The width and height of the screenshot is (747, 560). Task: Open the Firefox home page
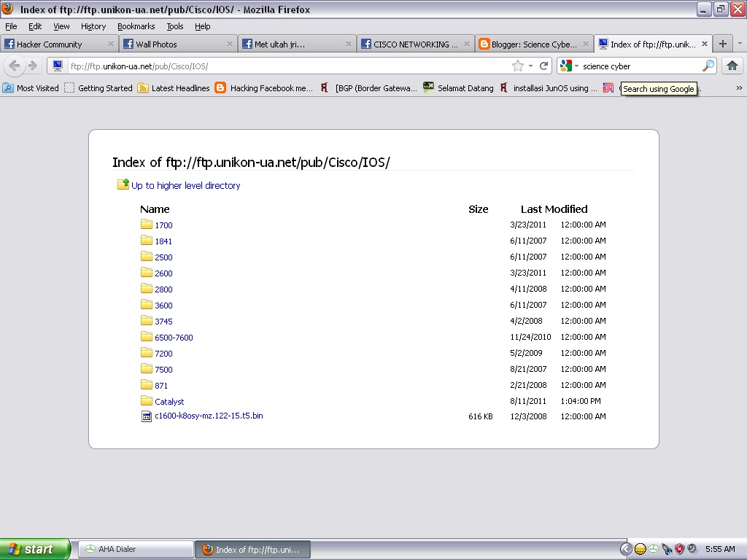coord(732,66)
